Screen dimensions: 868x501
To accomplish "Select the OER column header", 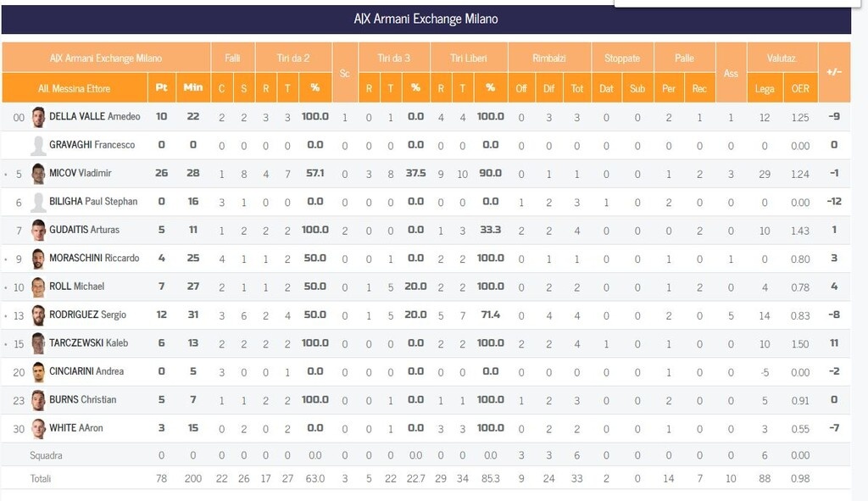I will 799,88.
